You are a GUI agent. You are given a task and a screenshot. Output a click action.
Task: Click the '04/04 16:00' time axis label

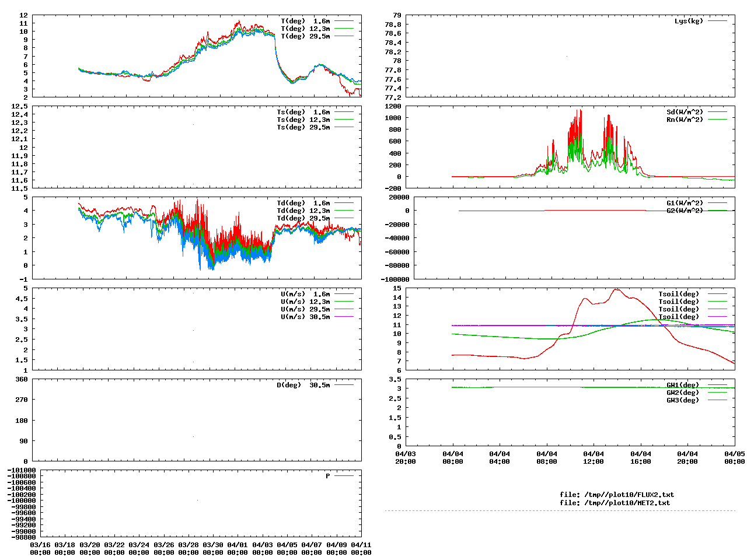coord(641,458)
